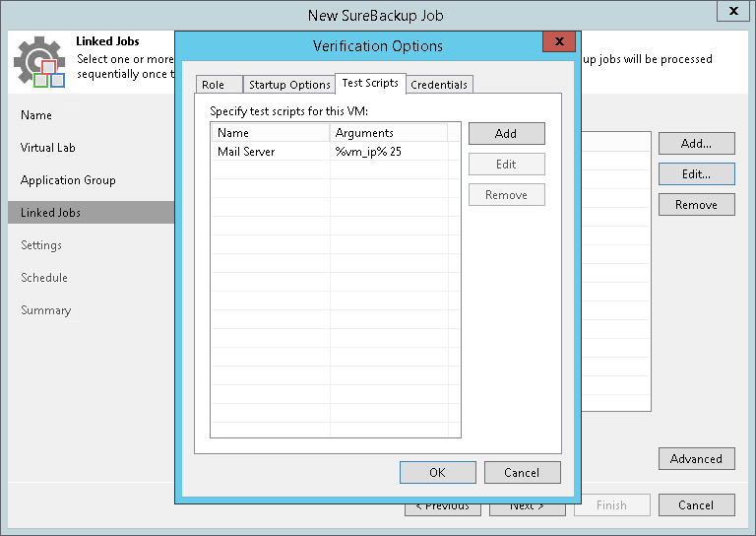The height and width of the screenshot is (536, 756).
Task: Select the Linked Jobs step
Action: (92, 212)
